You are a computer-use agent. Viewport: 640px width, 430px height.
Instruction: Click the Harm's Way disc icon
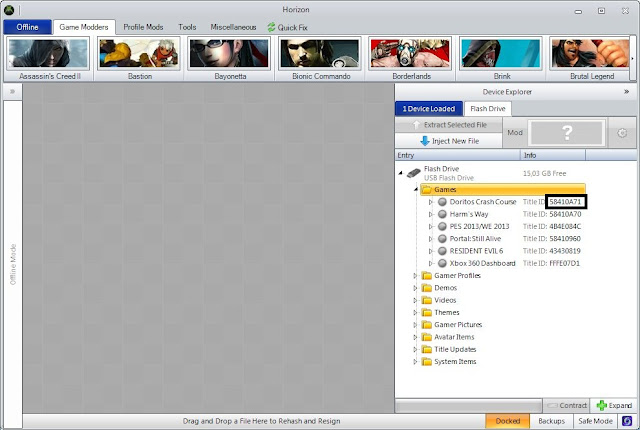tap(442, 214)
